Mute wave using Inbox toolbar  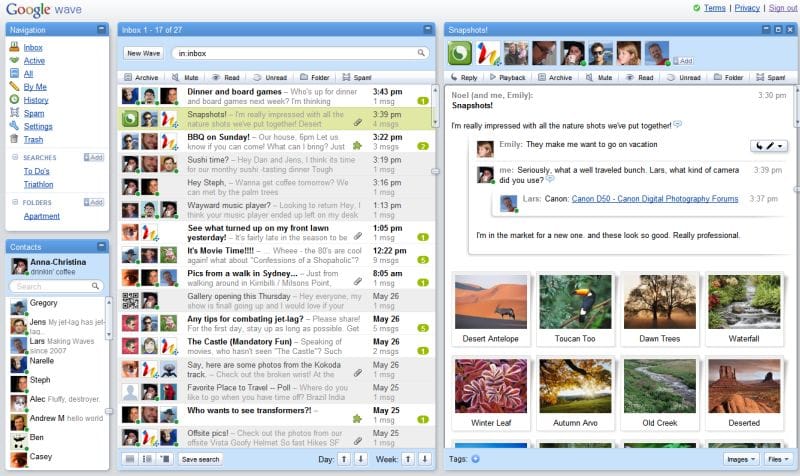(185, 78)
